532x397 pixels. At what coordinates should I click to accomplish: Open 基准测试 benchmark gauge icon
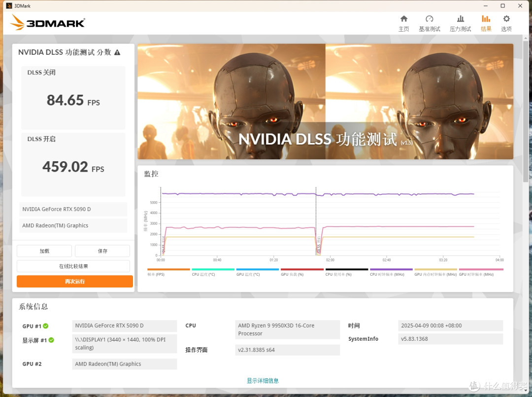pos(429,19)
